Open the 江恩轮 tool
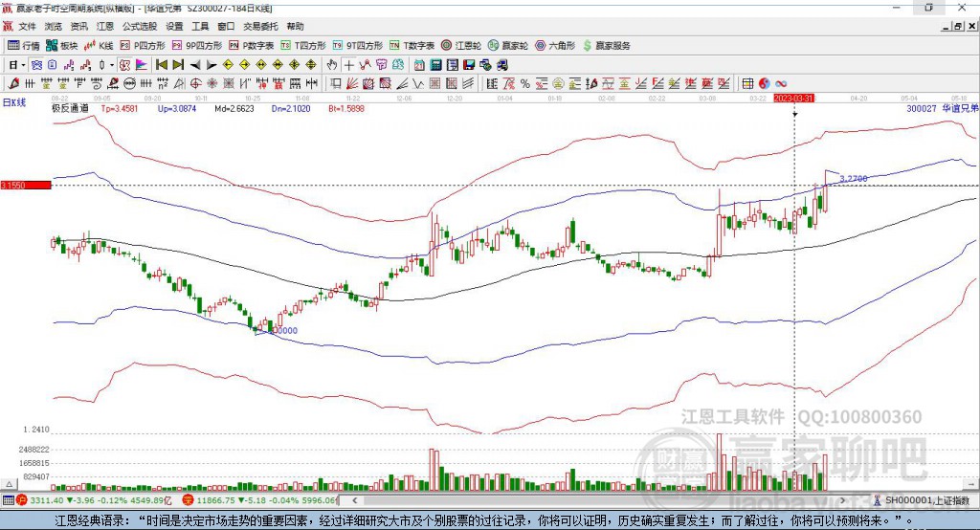 [x=461, y=46]
